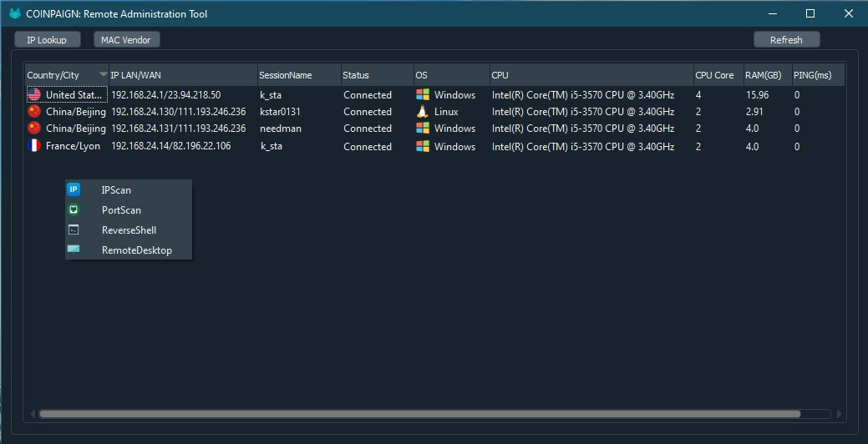Open the Country/City column sort arrow

click(x=103, y=75)
